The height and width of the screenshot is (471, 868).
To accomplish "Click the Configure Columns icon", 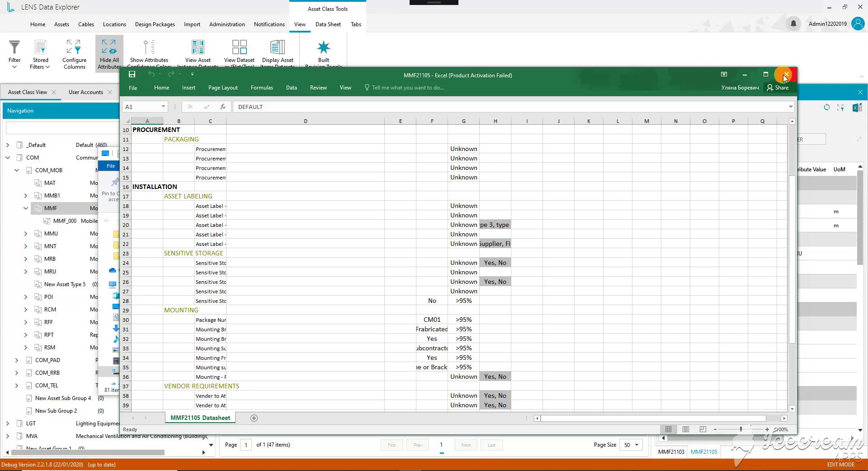I will tap(74, 47).
